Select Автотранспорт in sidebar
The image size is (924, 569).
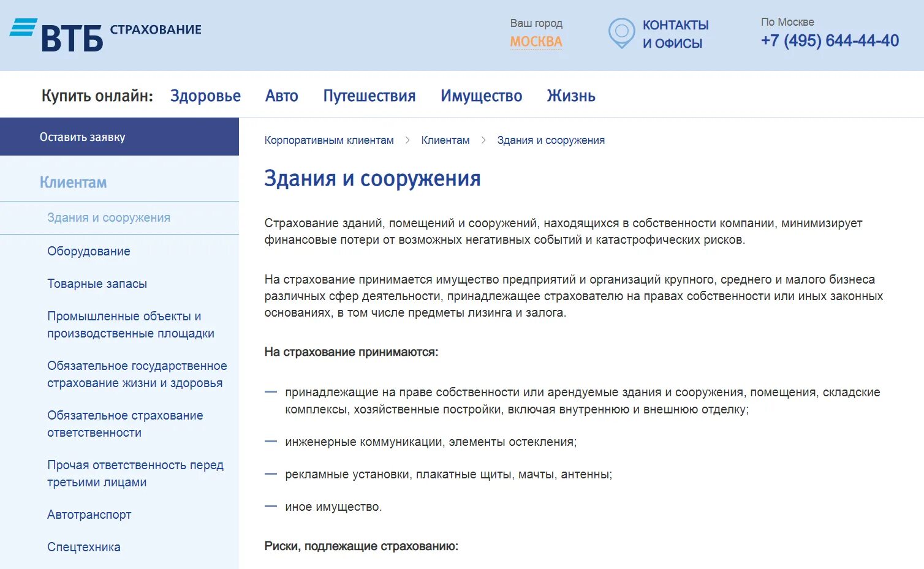[x=89, y=514]
